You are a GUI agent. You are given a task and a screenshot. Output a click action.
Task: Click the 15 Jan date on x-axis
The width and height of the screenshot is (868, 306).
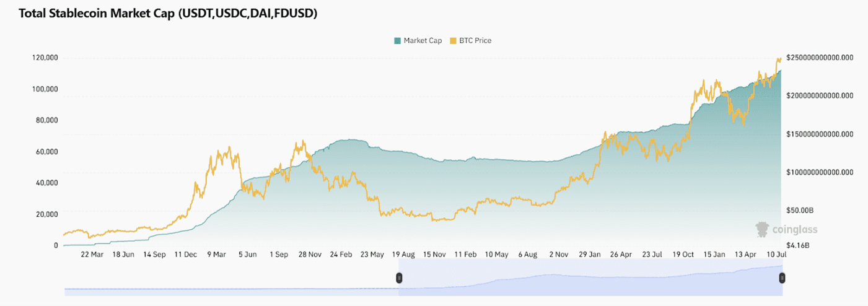point(714,255)
